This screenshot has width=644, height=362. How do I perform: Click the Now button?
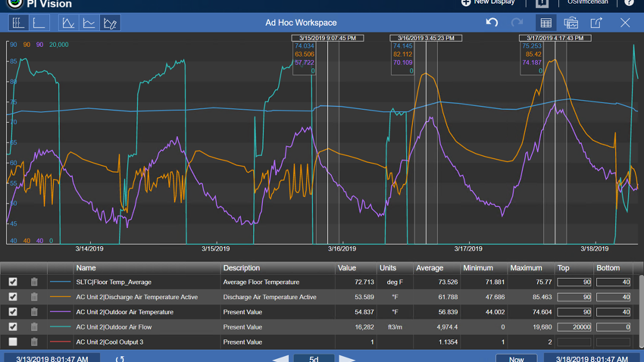click(516, 359)
